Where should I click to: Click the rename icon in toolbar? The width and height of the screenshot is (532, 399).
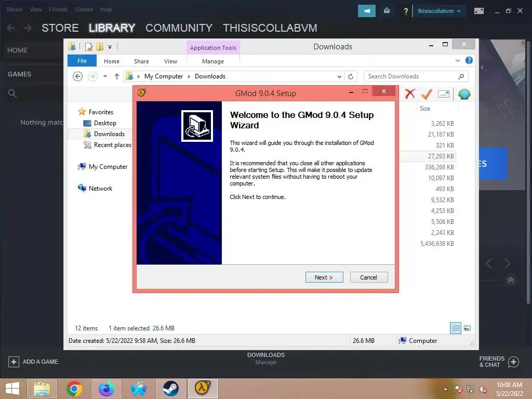point(444,94)
